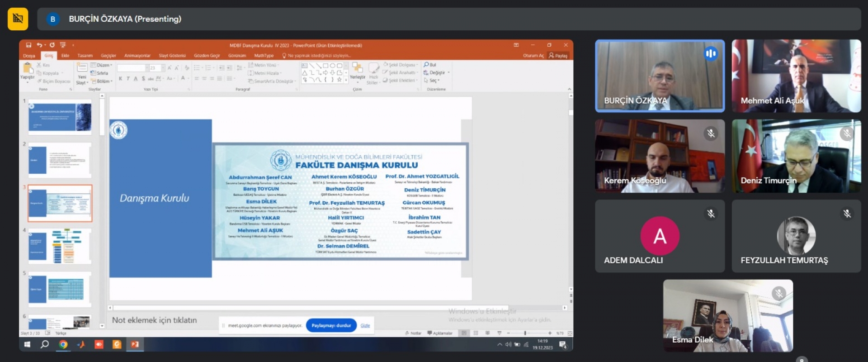Viewport: 868px width, 362px height.
Task: Click the zoom slider in PowerPoint status bar
Action: click(x=525, y=333)
